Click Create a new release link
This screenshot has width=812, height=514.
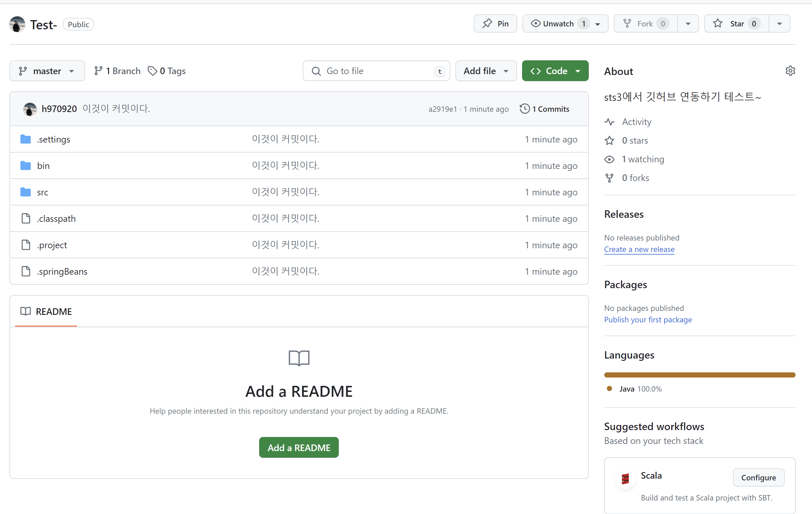[x=639, y=249]
